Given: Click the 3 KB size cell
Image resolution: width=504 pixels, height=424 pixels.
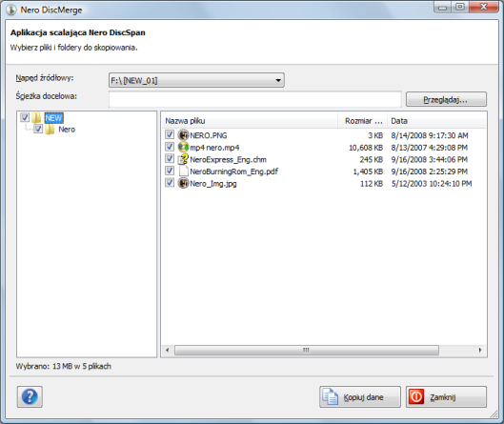Looking at the screenshot, I should pos(375,135).
